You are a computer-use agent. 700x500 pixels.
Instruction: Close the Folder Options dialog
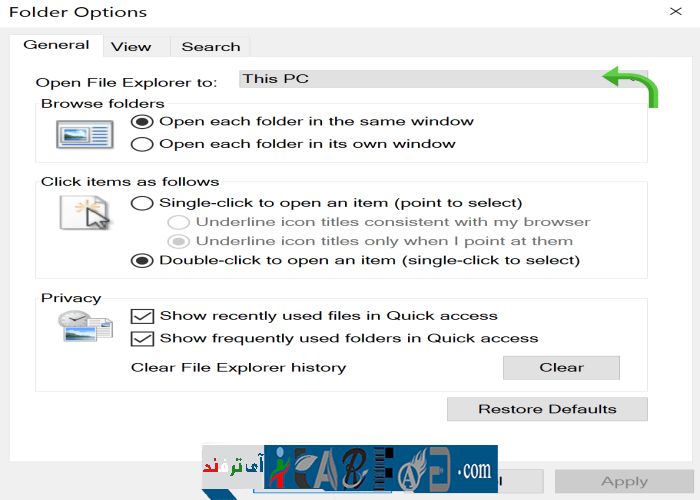[675, 13]
